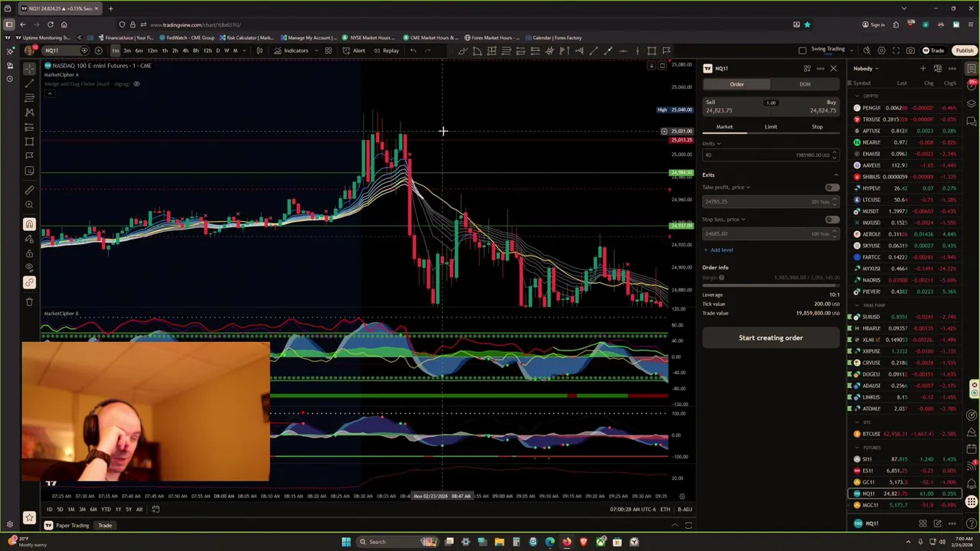Click Add level link
980x551 pixels.
coord(718,250)
